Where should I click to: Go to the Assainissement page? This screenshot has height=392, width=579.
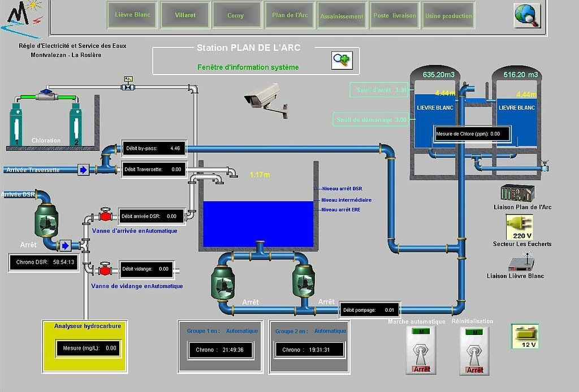pos(342,16)
